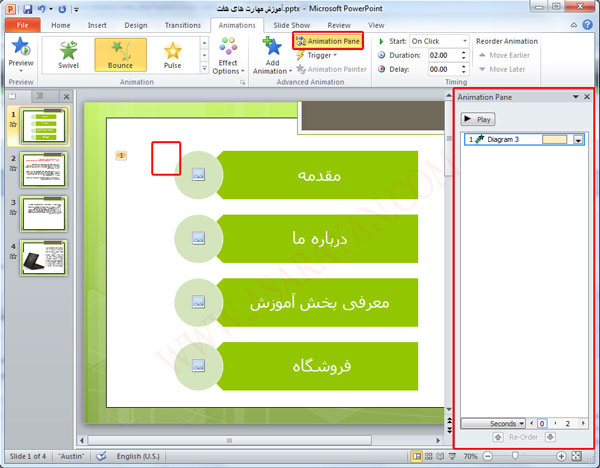
Task: Switch to the Outline tab in slide panel
Action: [x=39, y=96]
